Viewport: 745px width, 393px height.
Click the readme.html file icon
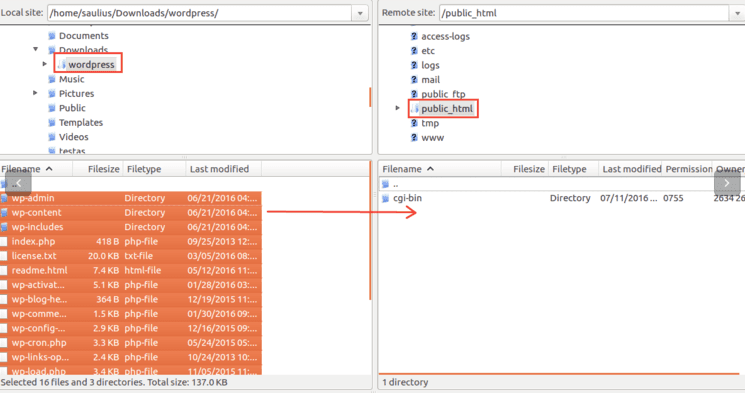pyautogui.click(x=4, y=270)
